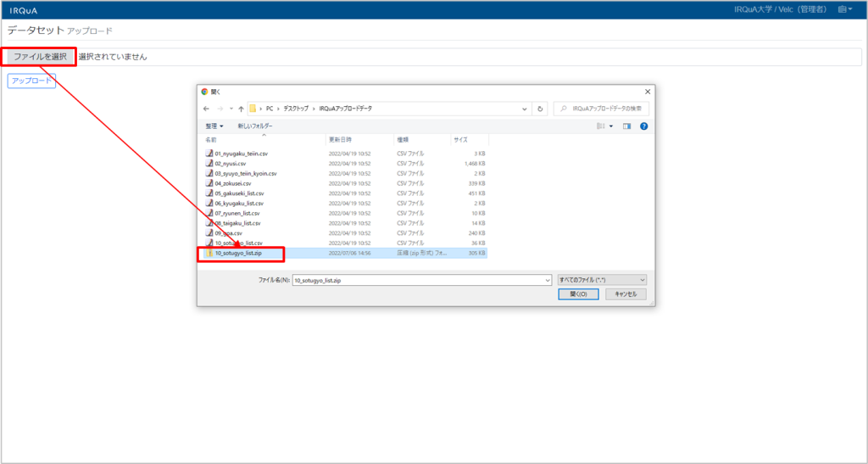Toggle the preview pane icon

pos(627,126)
